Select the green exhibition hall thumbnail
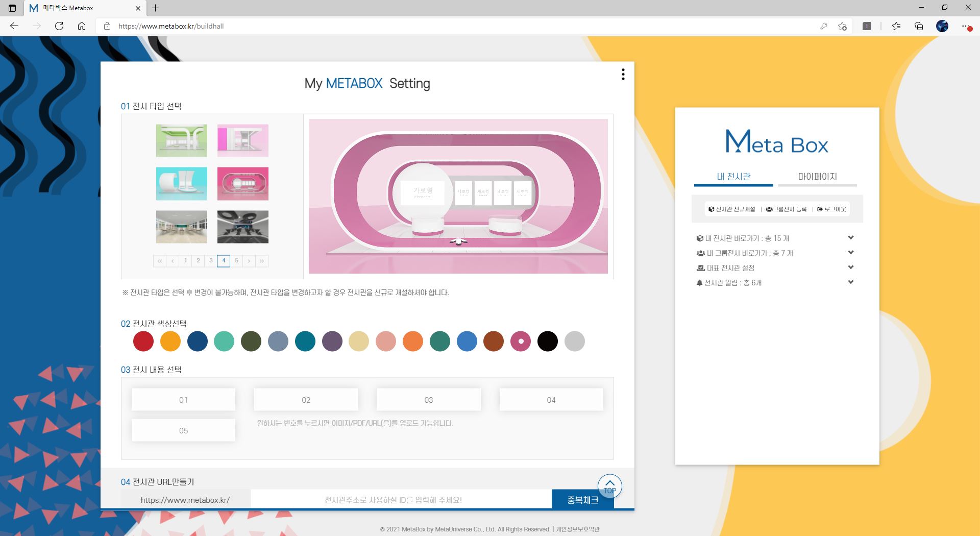Viewport: 980px width, 536px height. coord(182,140)
